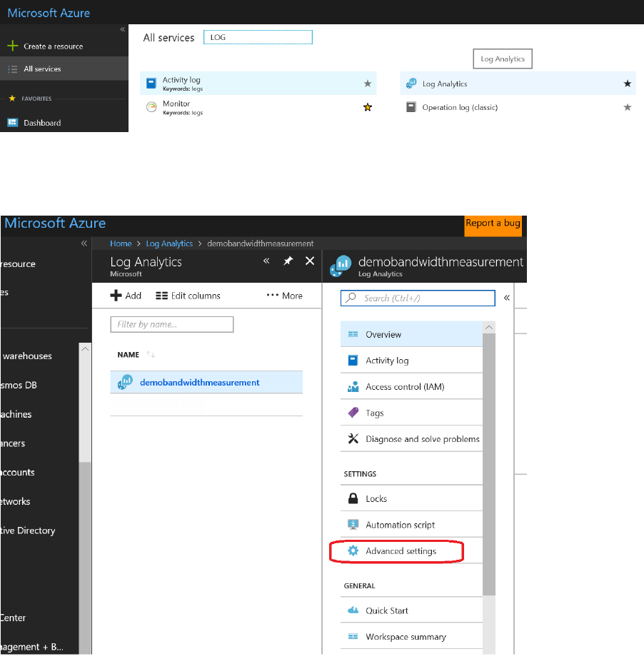644x659 pixels.
Task: Toggle favorite star for Operation log (classic)
Action: (x=627, y=107)
